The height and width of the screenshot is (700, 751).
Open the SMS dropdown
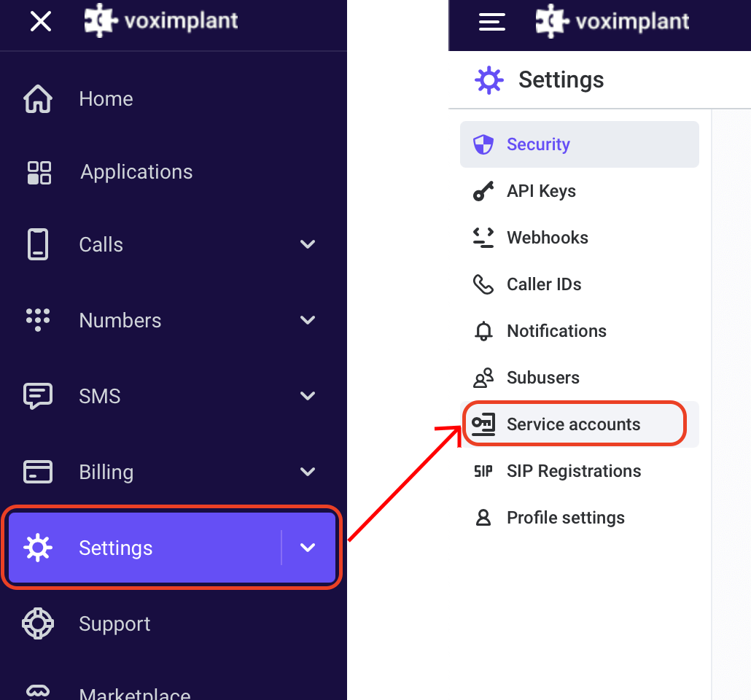point(307,396)
